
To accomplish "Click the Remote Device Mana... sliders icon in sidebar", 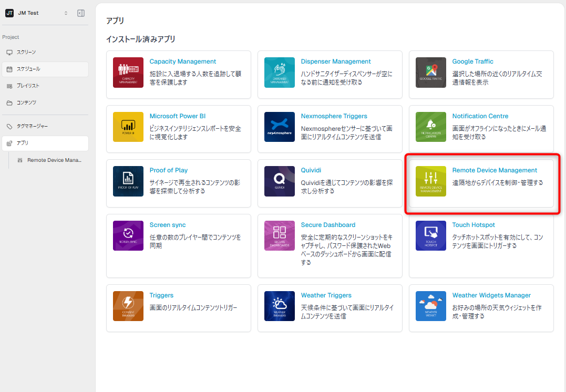I will pos(20,160).
